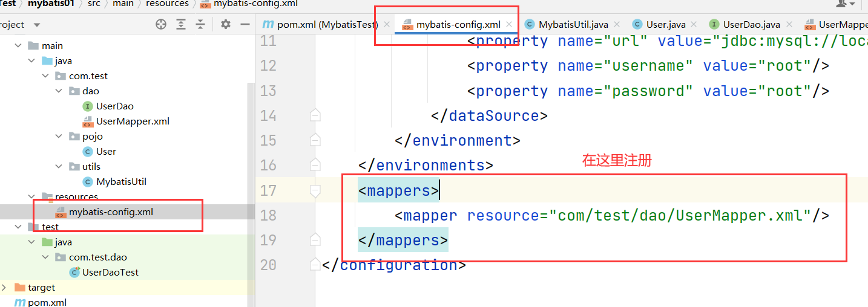The image size is (868, 307).
Task: Click resources in the breadcrumb path
Action: [167, 4]
